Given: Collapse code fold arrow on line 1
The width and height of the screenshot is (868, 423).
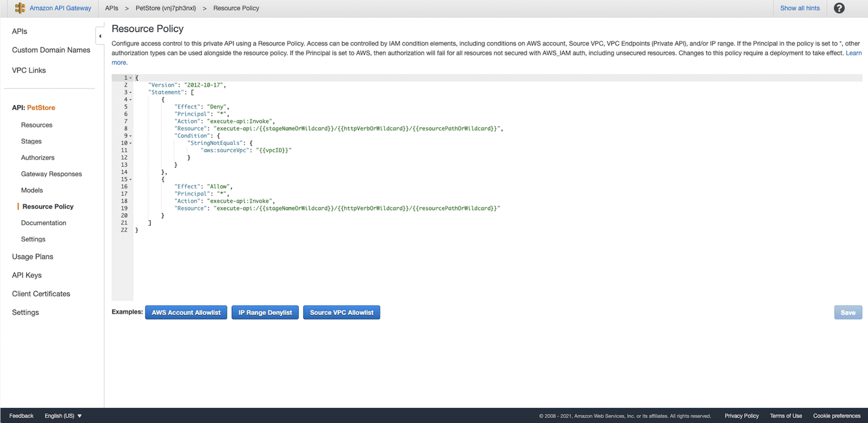Looking at the screenshot, I should 131,78.
